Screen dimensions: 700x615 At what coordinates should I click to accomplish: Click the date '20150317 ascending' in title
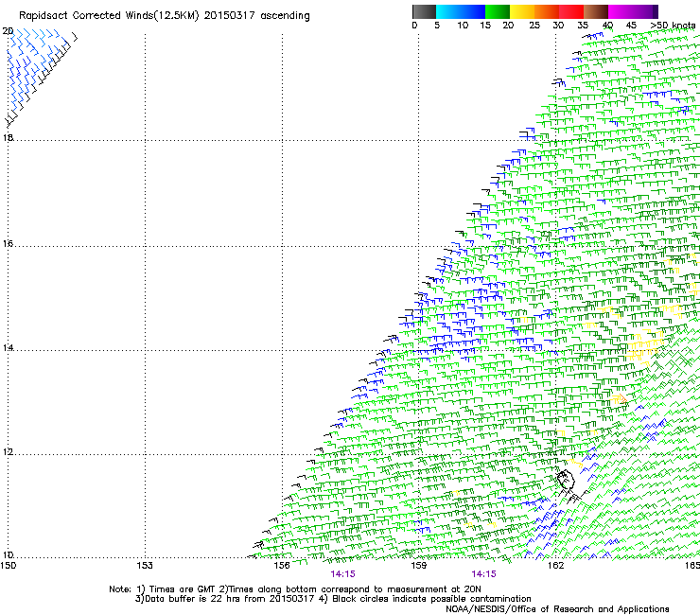(256, 16)
